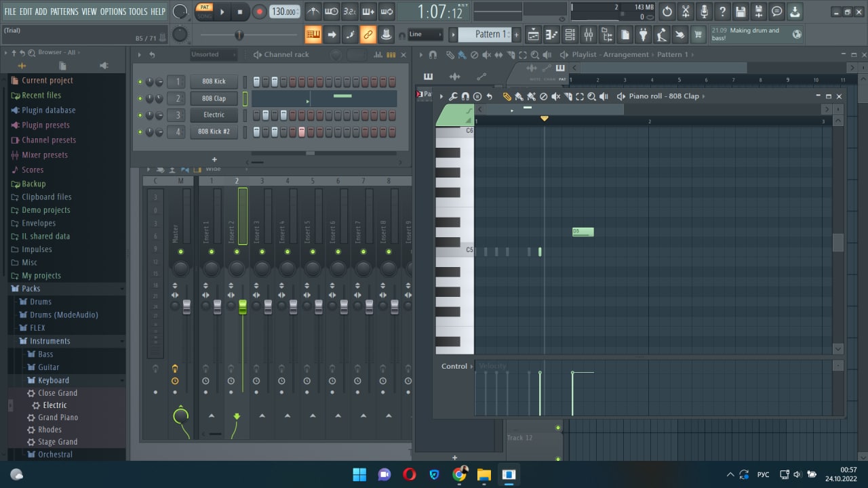Viewport: 868px width, 488px height.
Task: Start playback with the play button
Action: [222, 12]
